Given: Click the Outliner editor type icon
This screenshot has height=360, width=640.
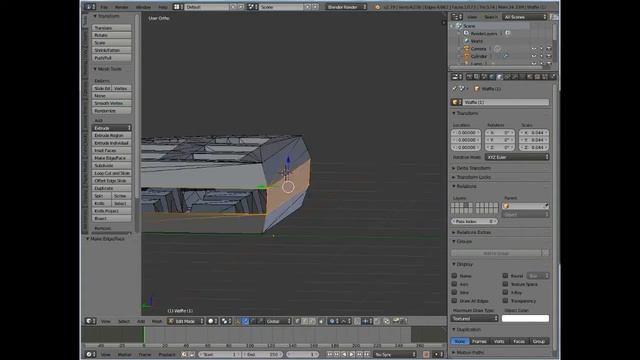Looking at the screenshot, I should pos(457,17).
